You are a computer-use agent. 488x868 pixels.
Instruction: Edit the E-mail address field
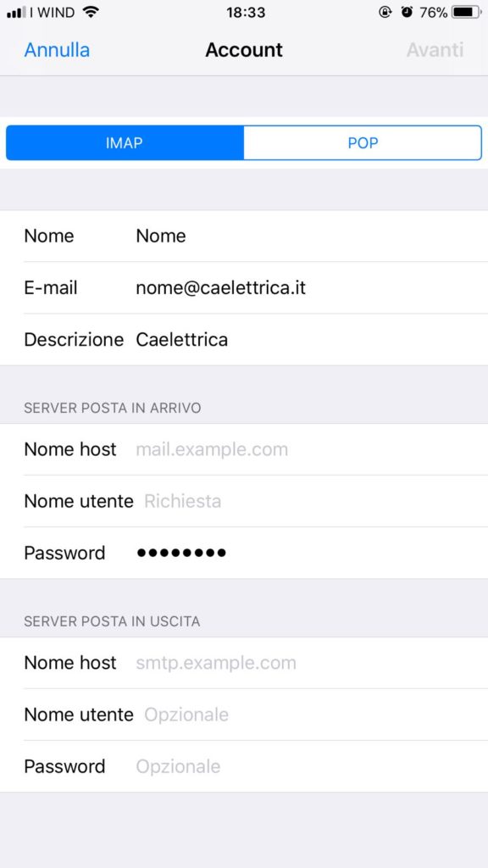coord(244,288)
